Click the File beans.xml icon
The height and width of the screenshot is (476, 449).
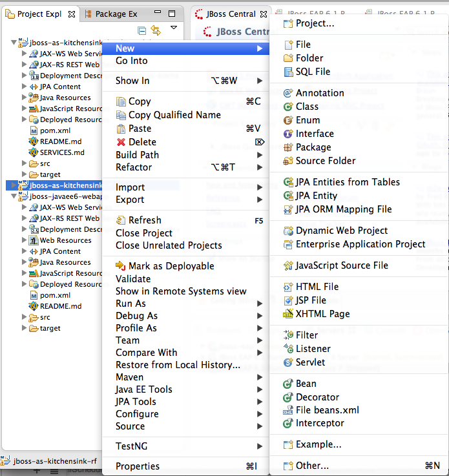click(288, 410)
